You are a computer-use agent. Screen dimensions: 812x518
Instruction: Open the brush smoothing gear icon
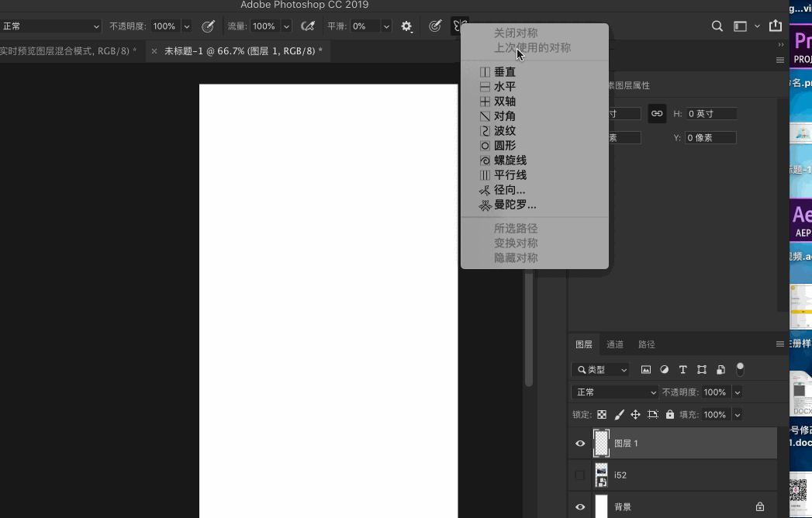pyautogui.click(x=406, y=26)
